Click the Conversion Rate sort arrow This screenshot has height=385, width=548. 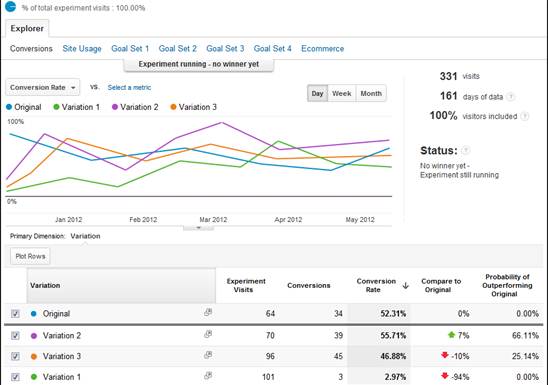point(405,286)
